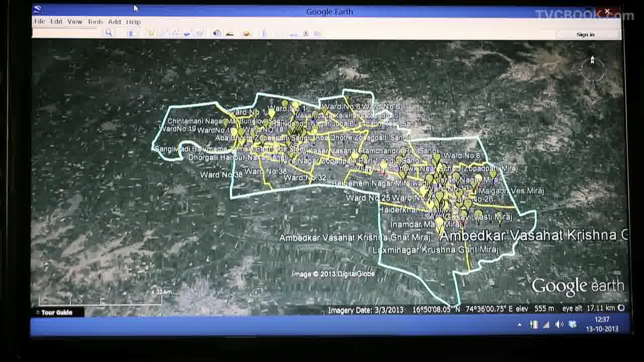Click the volume speaker tray icon
The width and height of the screenshot is (644, 362).
pyautogui.click(x=559, y=325)
